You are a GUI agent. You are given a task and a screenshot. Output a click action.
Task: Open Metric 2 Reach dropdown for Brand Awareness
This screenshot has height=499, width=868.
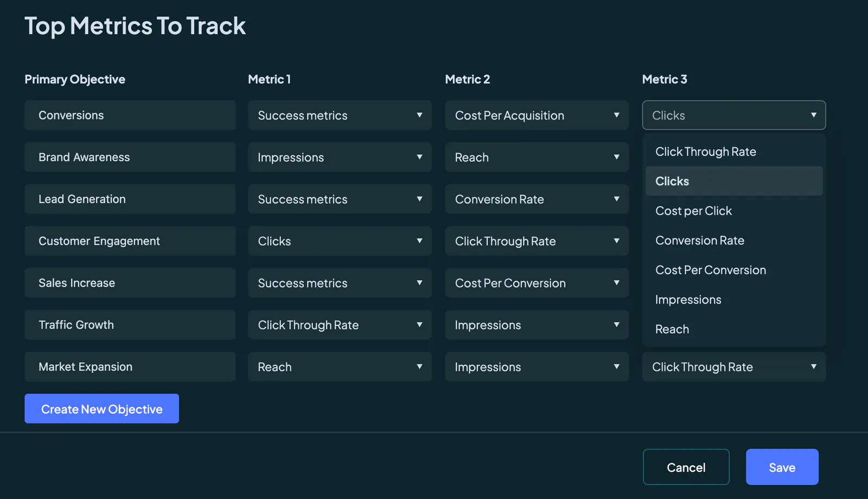[537, 157]
